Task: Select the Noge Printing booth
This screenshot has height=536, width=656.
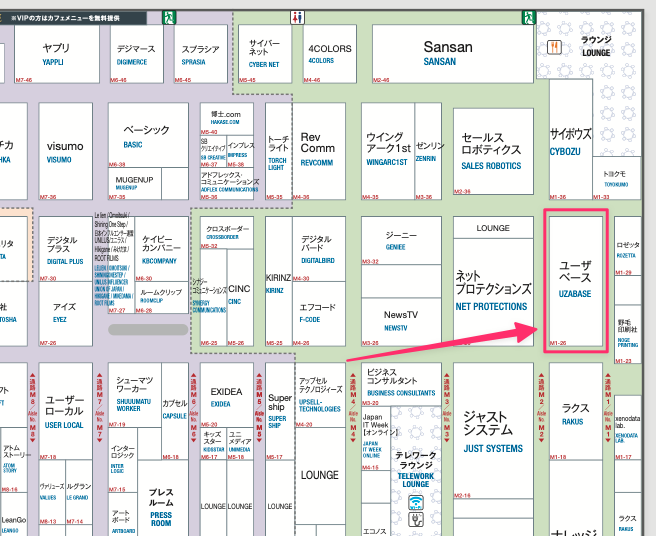Action: (628, 334)
